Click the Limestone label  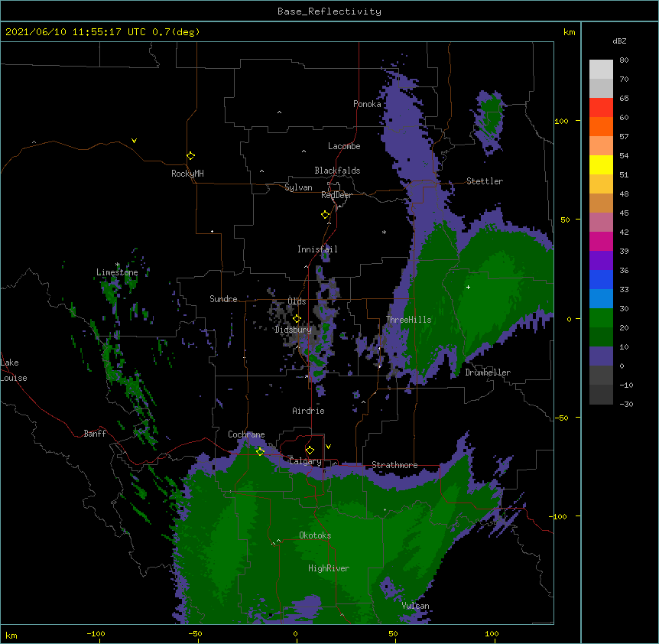117,272
